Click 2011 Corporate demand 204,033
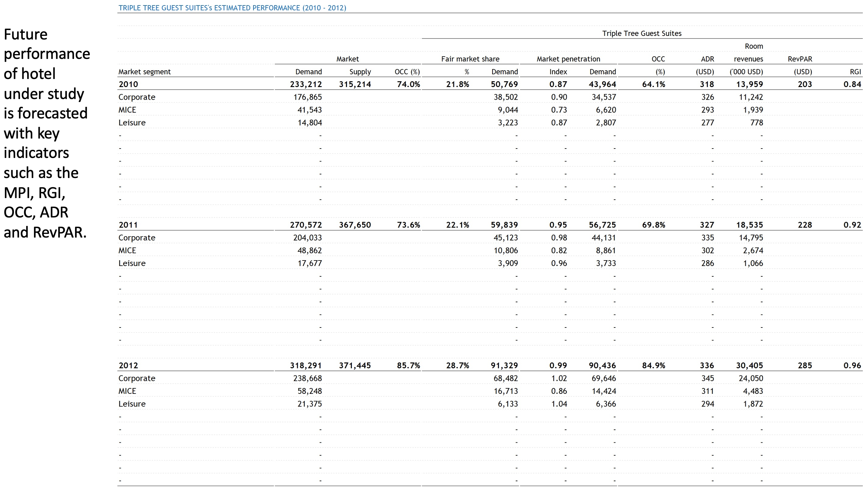The image size is (868, 488). tap(307, 238)
